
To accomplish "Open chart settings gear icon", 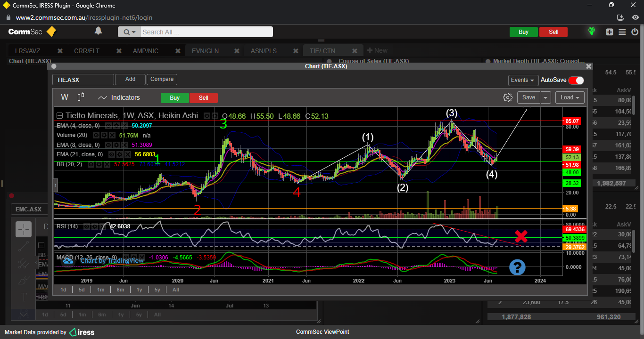I will coord(508,97).
